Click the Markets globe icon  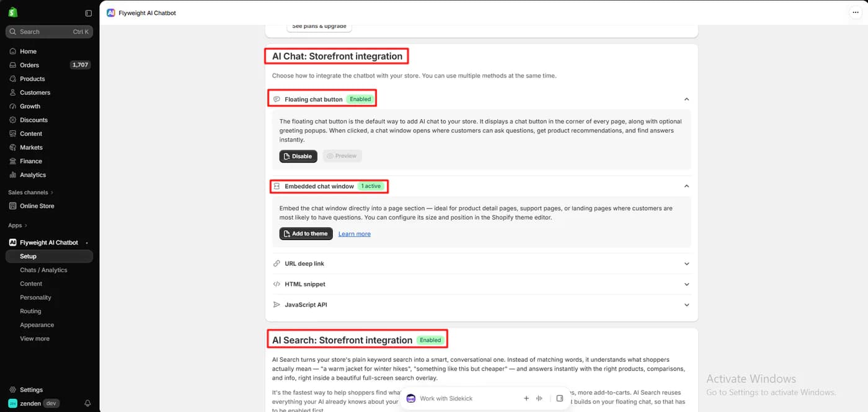pyautogui.click(x=13, y=147)
